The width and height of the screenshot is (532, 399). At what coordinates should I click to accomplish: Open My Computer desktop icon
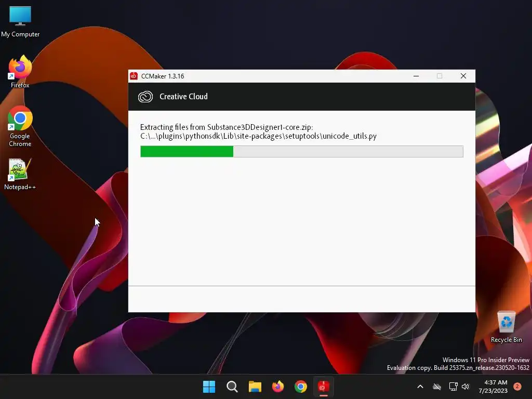(20, 22)
